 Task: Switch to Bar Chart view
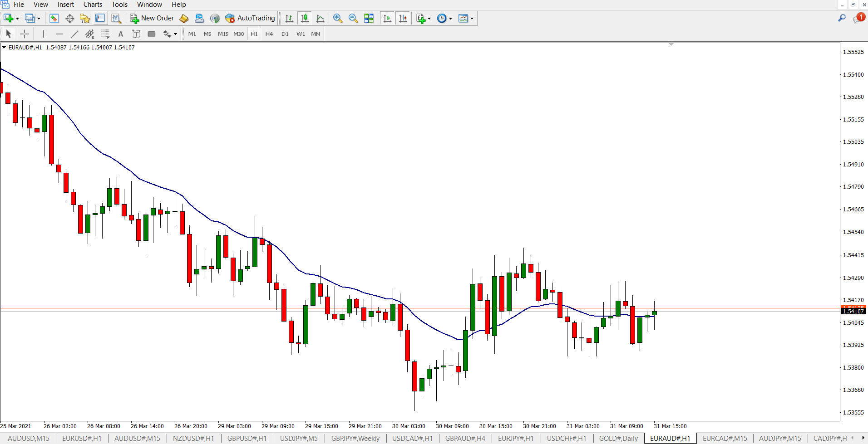coord(289,18)
